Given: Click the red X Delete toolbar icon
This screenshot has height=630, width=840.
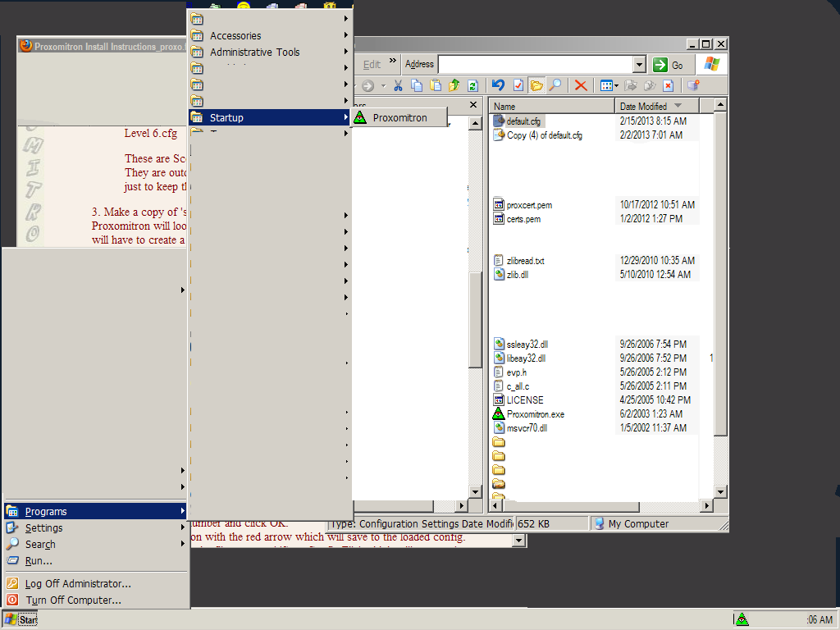Looking at the screenshot, I should pos(581,85).
